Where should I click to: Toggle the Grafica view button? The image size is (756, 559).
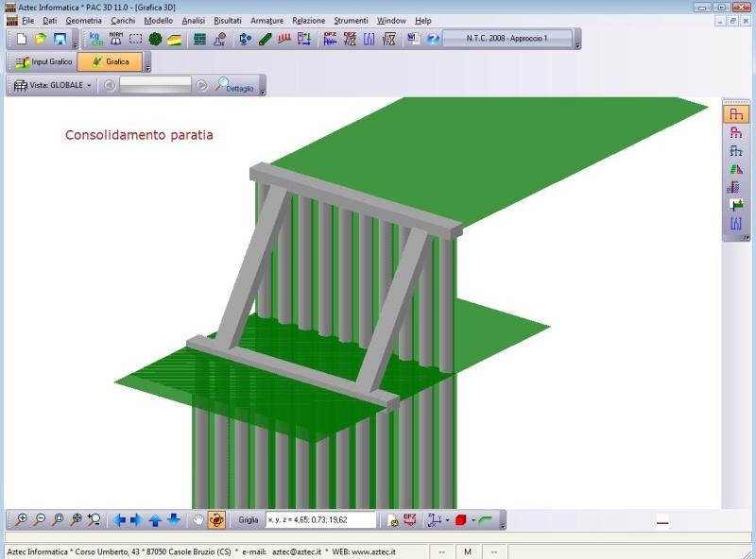tap(110, 62)
